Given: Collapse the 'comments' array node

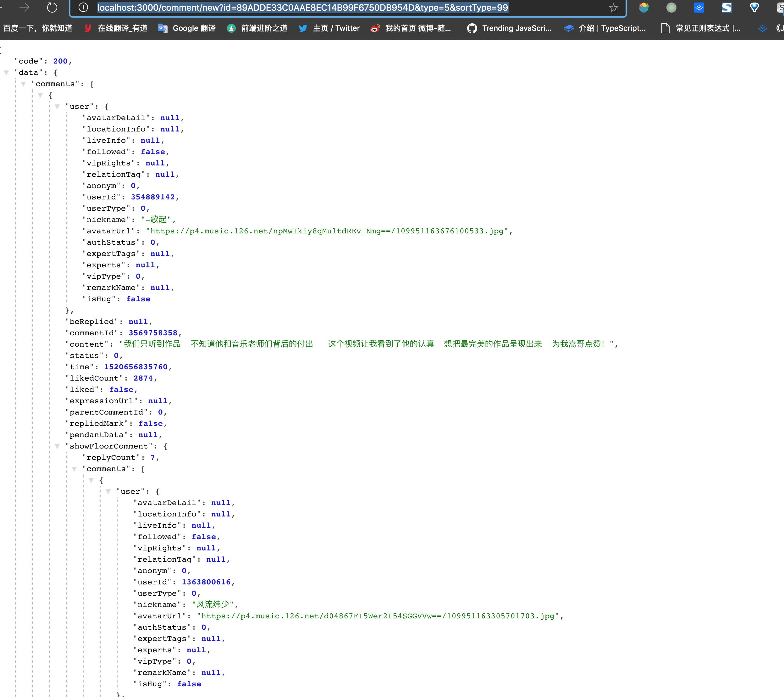Looking at the screenshot, I should click(x=24, y=84).
